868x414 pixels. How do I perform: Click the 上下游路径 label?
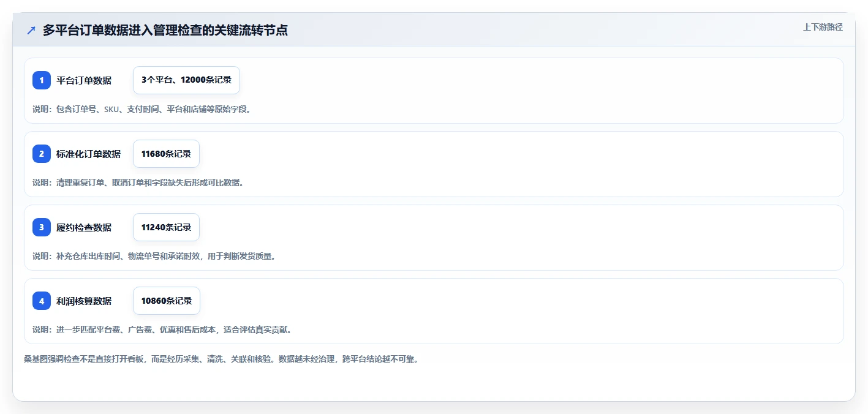[x=823, y=27]
